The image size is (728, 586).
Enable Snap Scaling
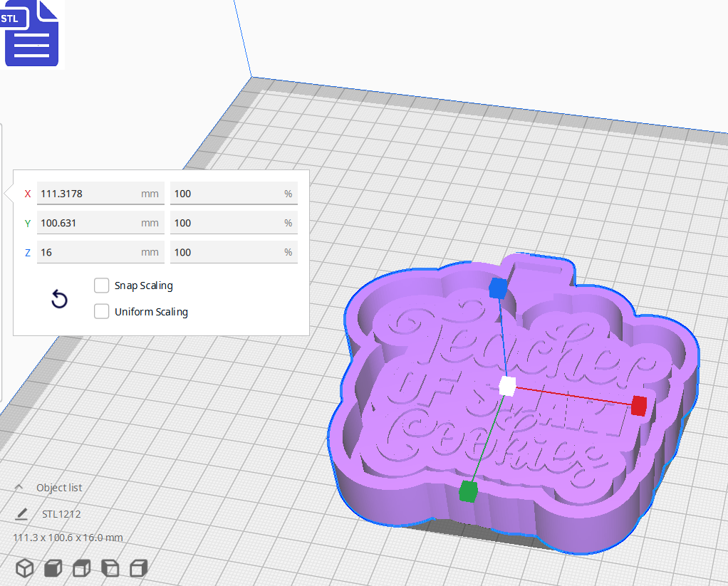click(x=101, y=285)
